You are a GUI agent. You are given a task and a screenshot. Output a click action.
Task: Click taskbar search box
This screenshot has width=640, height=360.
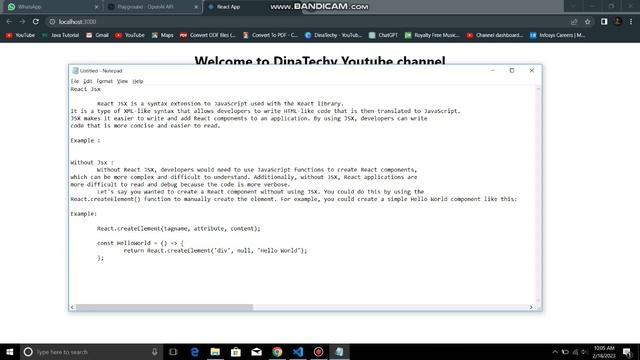tap(91, 352)
